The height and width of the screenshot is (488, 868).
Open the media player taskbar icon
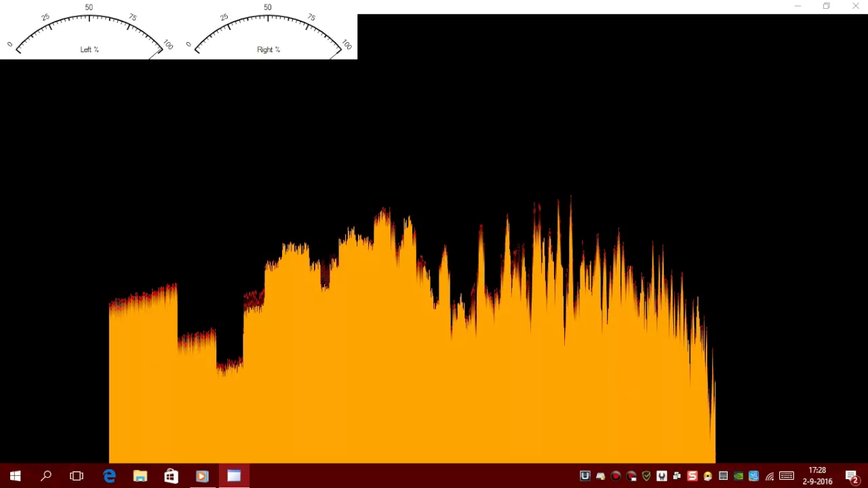(x=202, y=476)
